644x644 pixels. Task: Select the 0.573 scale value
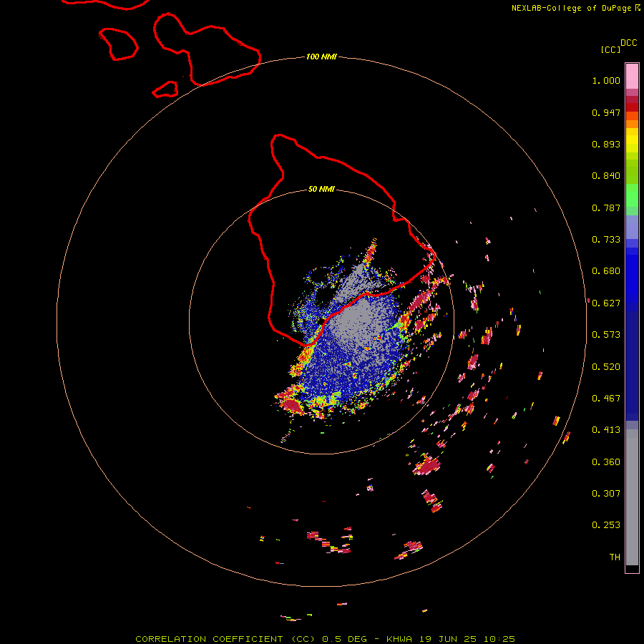[x=606, y=335]
